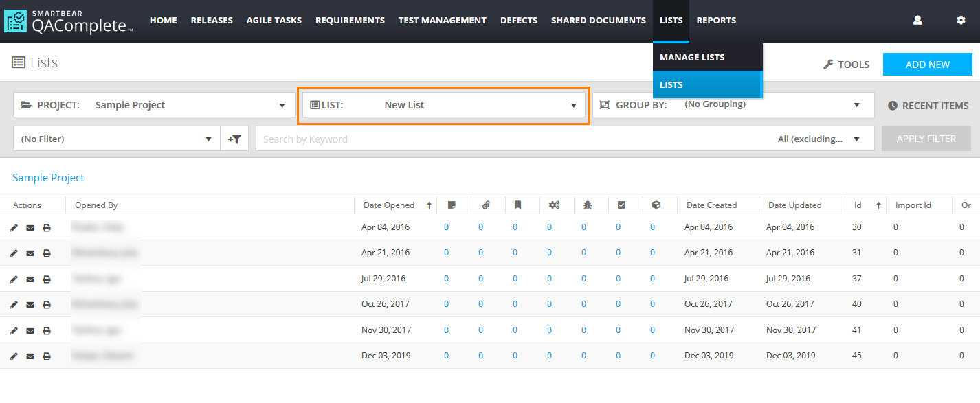Open the Sample Project link
The height and width of the screenshot is (403, 980).
click(48, 178)
